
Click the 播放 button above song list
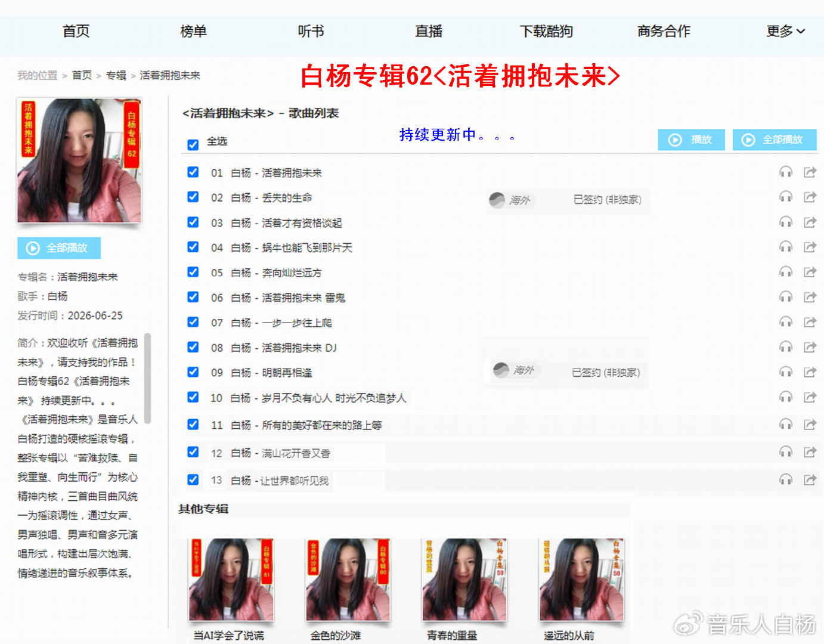[692, 140]
